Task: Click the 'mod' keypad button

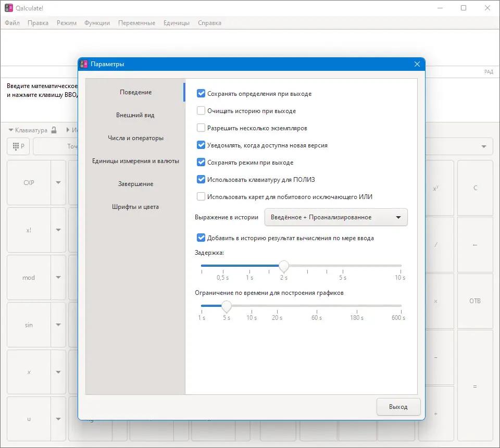Action: (29, 278)
